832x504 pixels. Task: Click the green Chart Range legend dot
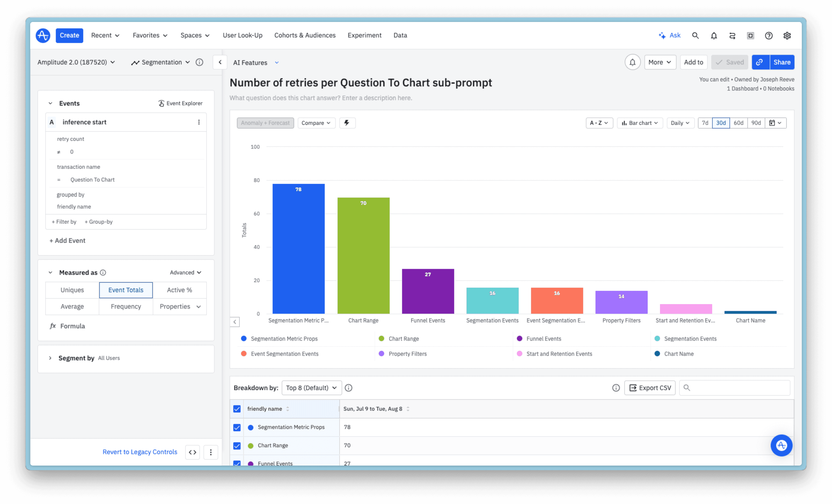click(x=381, y=338)
